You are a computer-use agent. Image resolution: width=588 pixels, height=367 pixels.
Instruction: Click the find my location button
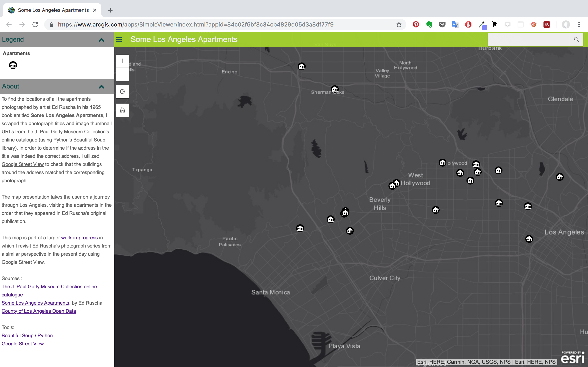click(122, 92)
